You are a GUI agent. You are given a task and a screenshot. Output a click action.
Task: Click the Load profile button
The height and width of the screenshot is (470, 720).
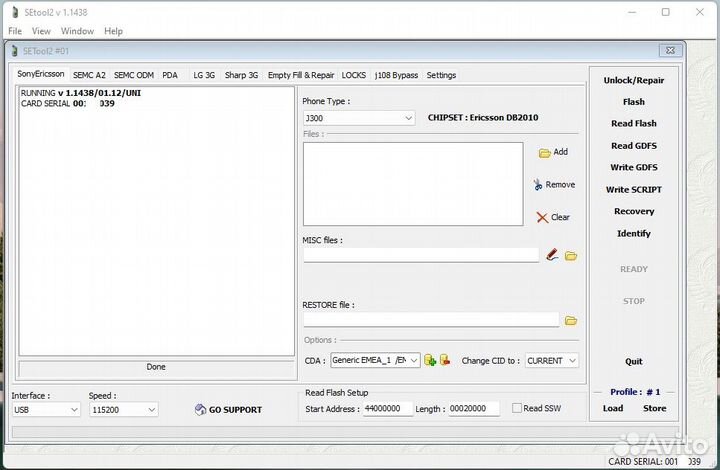613,408
